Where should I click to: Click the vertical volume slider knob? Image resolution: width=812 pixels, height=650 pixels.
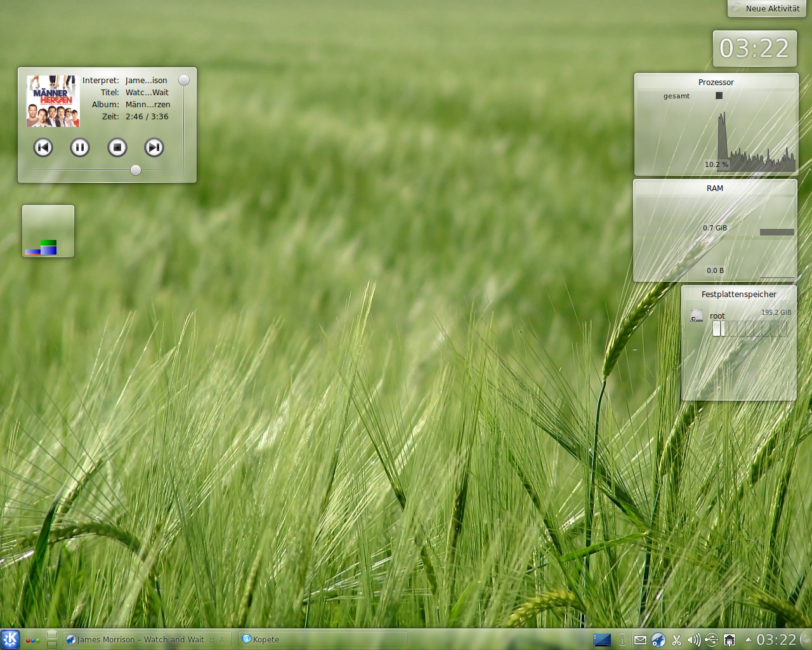pyautogui.click(x=184, y=80)
